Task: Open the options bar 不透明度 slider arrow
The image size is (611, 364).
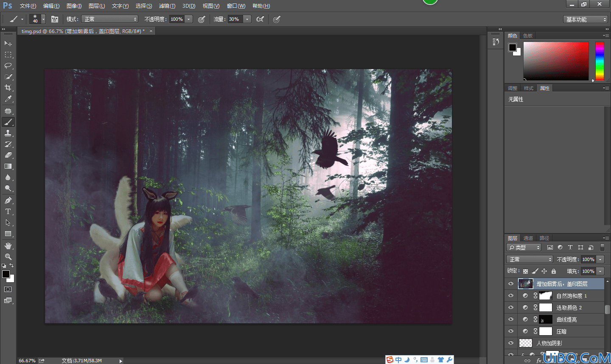Action: point(189,19)
